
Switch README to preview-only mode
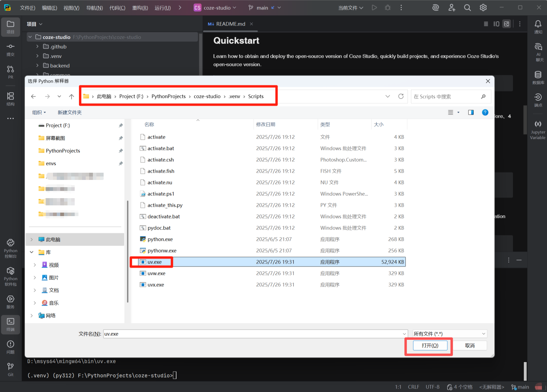click(507, 24)
